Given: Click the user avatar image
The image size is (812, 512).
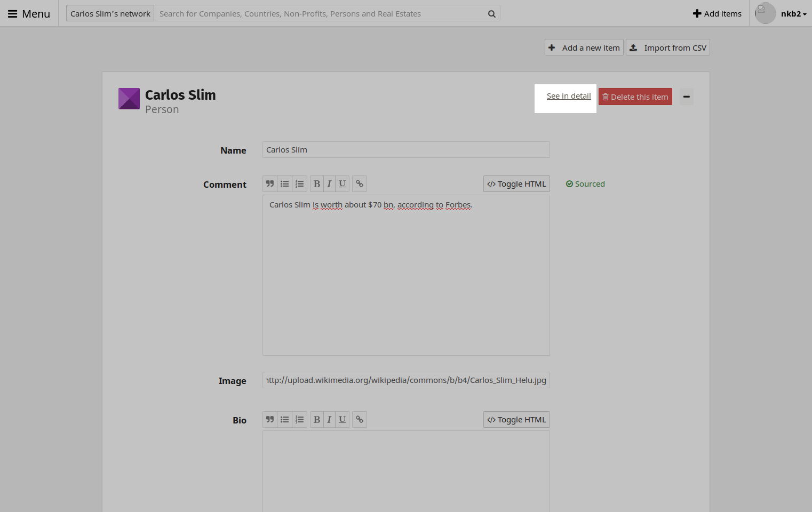Looking at the screenshot, I should [765, 13].
